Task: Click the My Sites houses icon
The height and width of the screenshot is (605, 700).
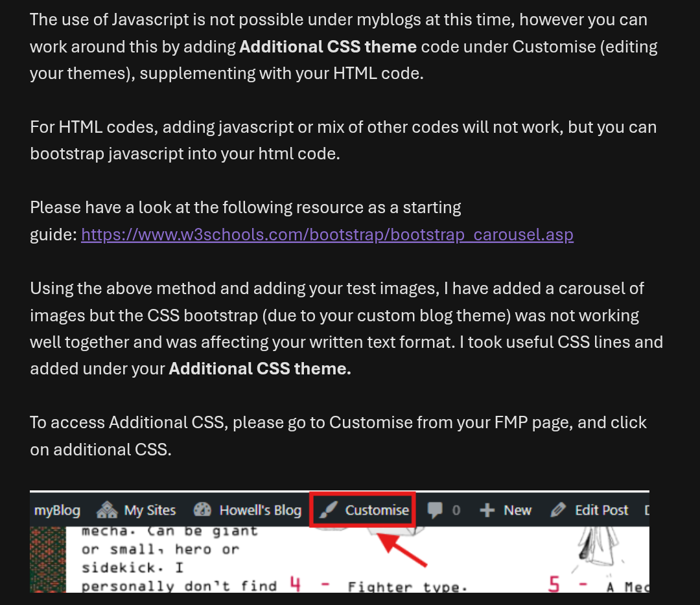Action: point(107,510)
